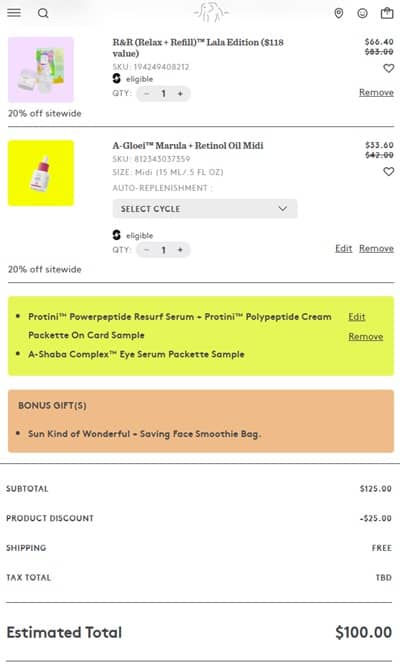Go to the Drunk Elephant logo home

point(211,13)
